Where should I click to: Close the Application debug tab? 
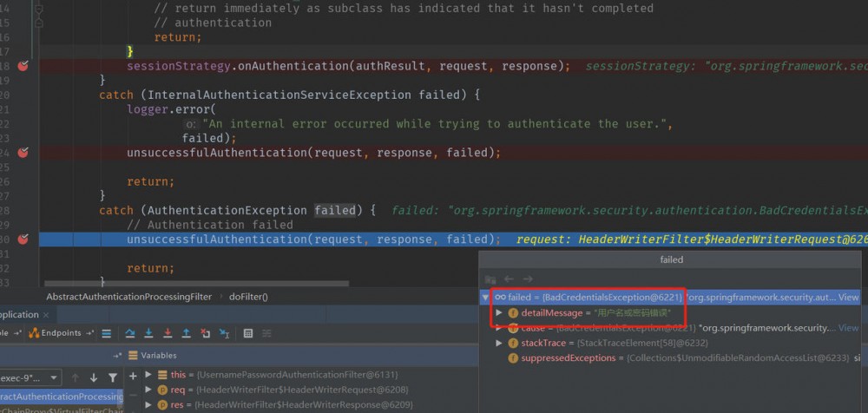click(x=47, y=315)
